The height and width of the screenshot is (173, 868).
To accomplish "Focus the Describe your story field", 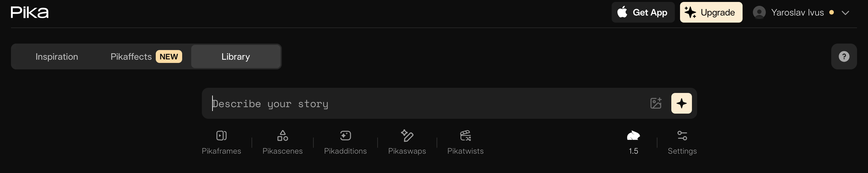I will pos(425,104).
